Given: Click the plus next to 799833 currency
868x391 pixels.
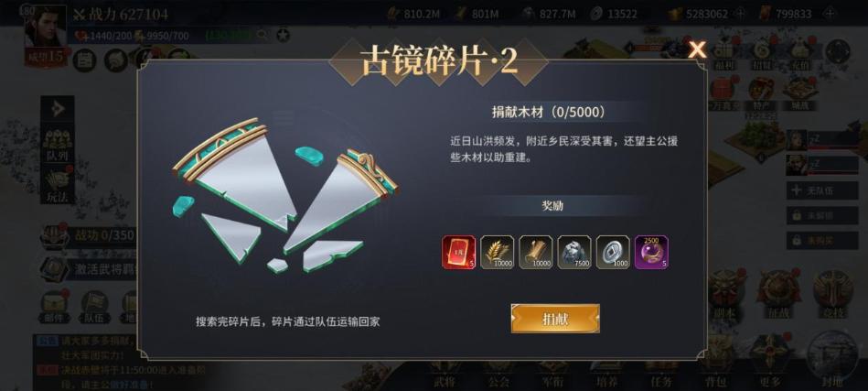Looking at the screenshot, I should [x=830, y=14].
